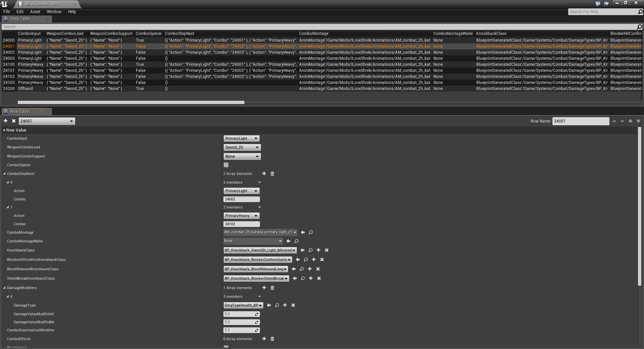Select row 24102 in the data table
Screen dimensions: 644x349
9,76
